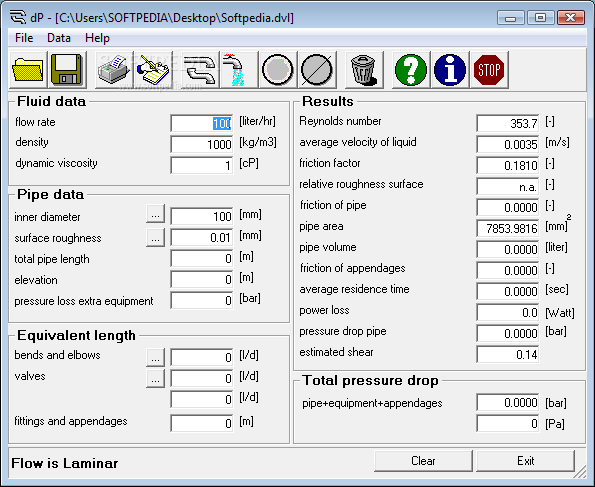
Task: Click the elevation input field
Action: pos(202,279)
